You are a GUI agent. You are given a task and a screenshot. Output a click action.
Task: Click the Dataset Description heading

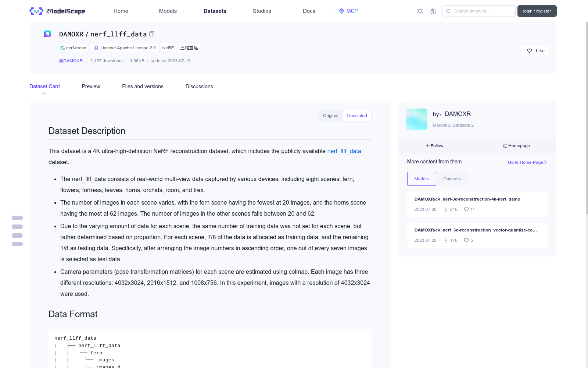(x=87, y=131)
